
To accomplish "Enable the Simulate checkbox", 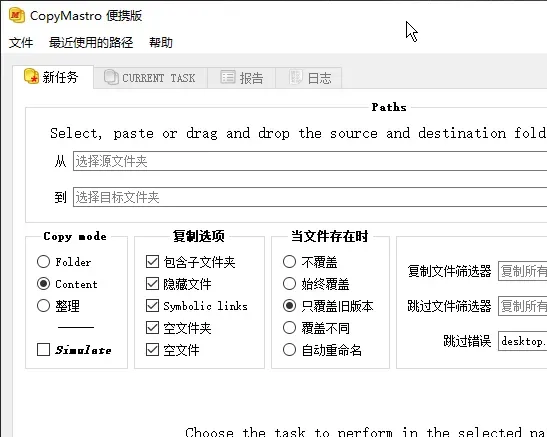I will 74,350.
